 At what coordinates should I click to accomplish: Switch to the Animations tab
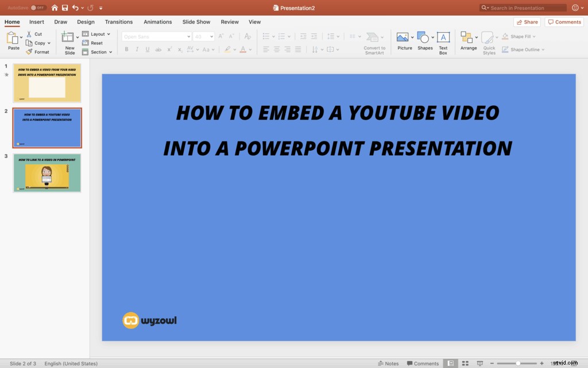158,22
